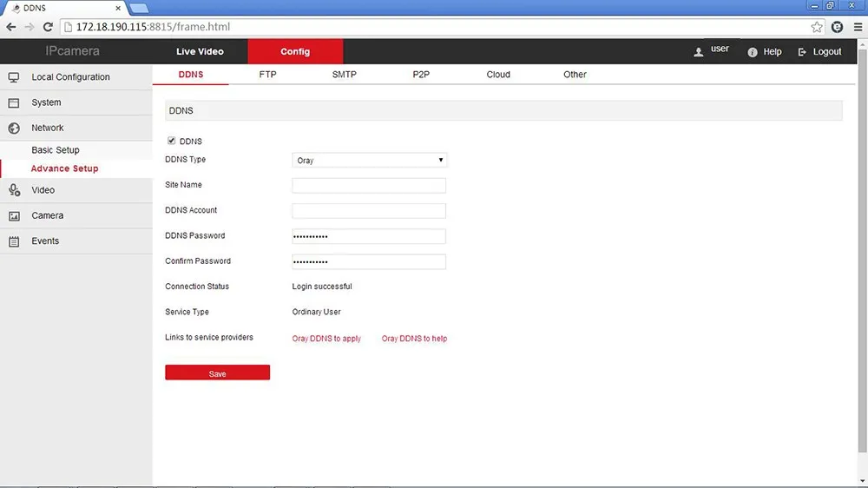
Task: Collapse the Network sidebar section
Action: click(x=76, y=128)
